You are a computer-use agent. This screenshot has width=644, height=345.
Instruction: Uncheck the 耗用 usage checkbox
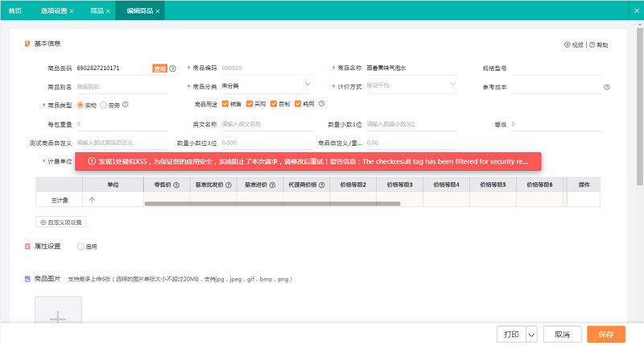click(298, 104)
